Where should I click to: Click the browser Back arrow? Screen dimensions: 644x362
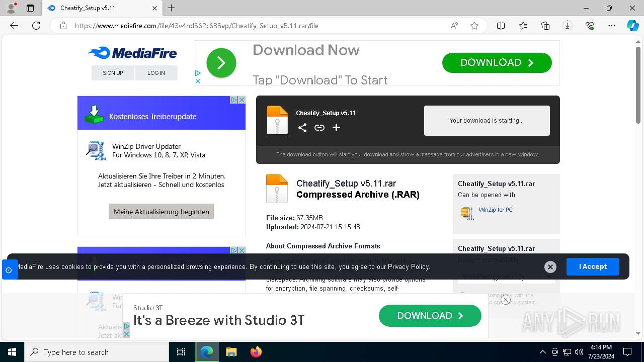click(14, 26)
